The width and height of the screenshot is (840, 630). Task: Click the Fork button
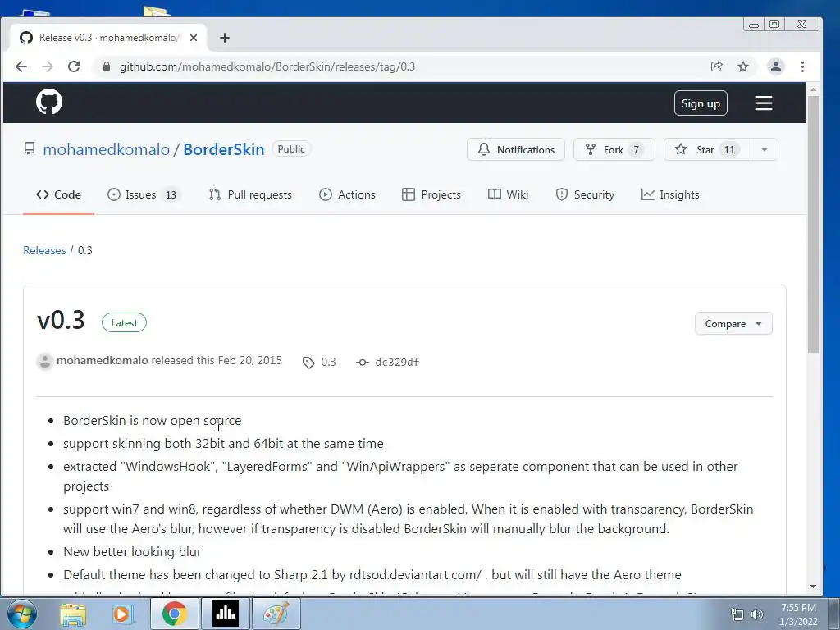click(614, 149)
